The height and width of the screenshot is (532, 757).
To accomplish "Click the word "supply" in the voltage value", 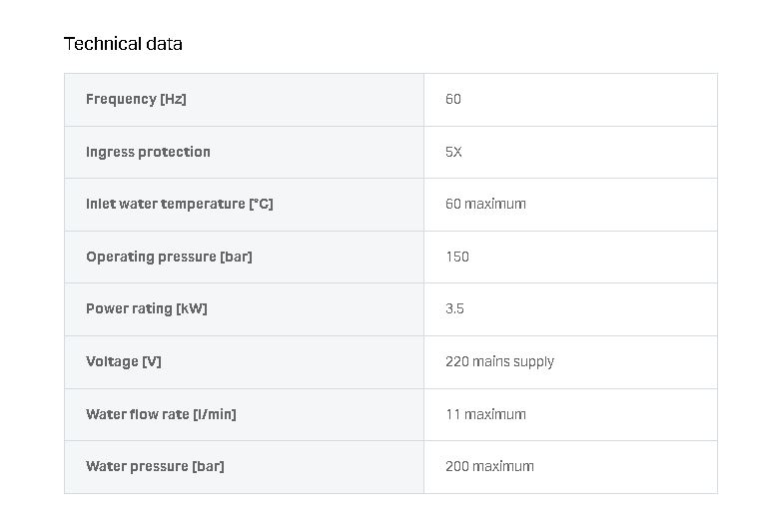I will 533,361.
